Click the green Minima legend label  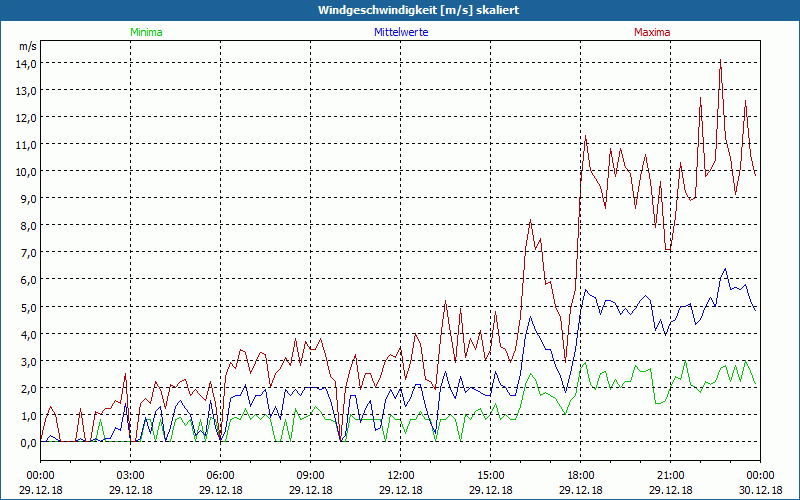(x=146, y=32)
